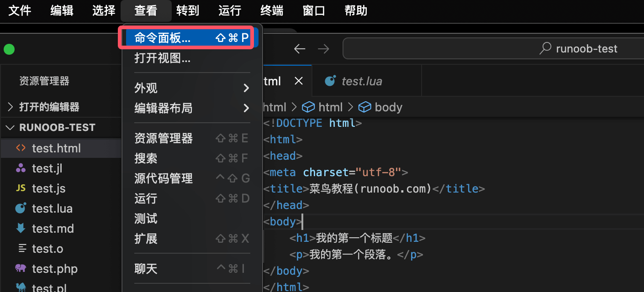Choose 源代码管理 in the 查看 menu

(x=164, y=178)
